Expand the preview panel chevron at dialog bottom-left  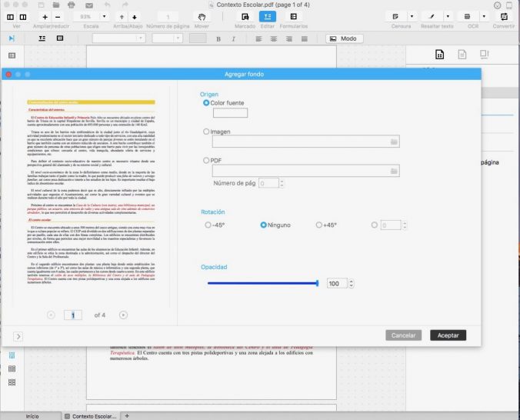(x=17, y=336)
